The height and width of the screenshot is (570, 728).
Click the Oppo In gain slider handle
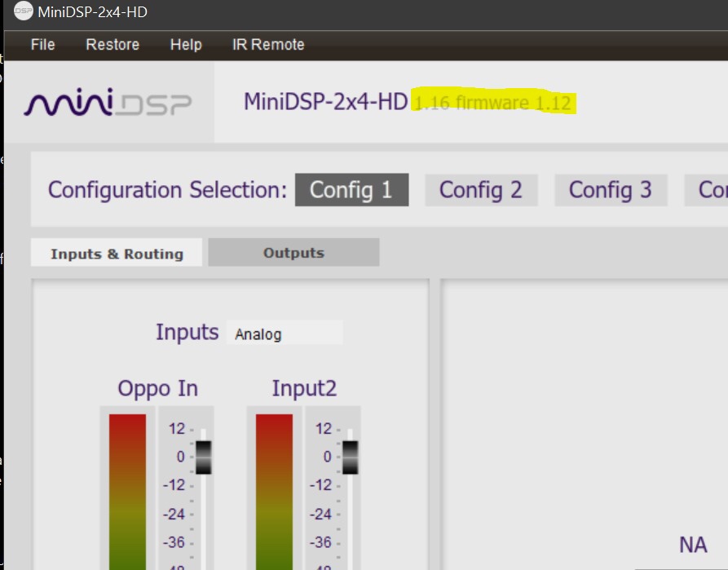(204, 457)
